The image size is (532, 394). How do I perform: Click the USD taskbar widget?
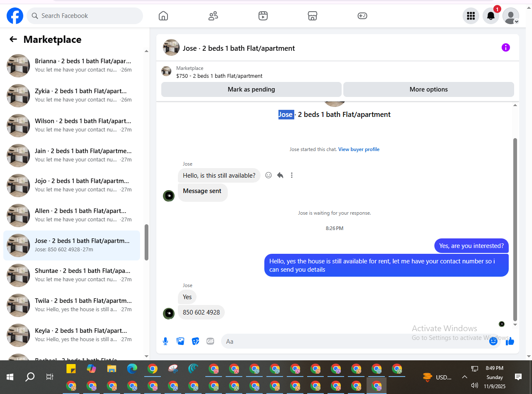pos(437,377)
